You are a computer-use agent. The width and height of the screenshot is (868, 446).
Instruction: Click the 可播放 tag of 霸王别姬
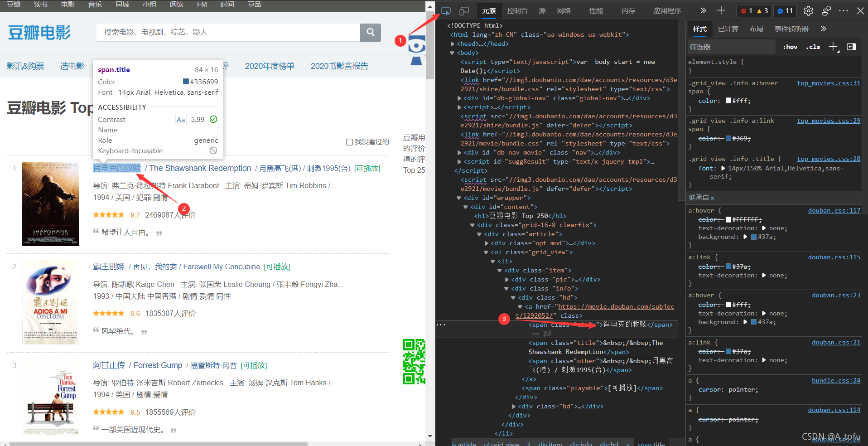coord(277,267)
